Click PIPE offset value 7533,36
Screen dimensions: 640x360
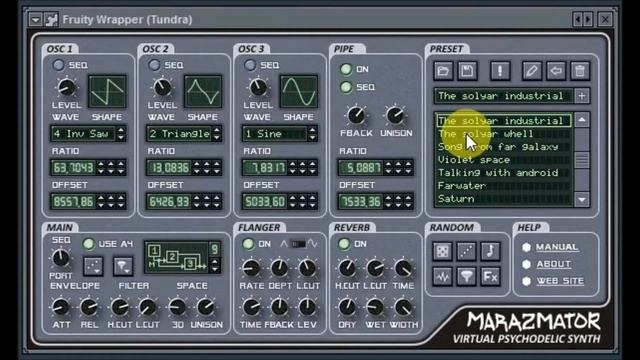361,202
